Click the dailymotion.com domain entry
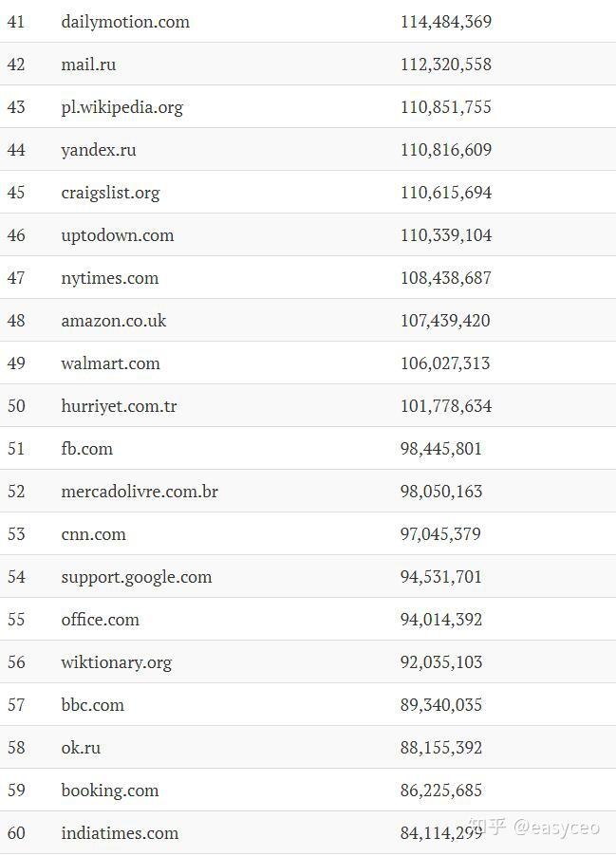 coord(125,22)
